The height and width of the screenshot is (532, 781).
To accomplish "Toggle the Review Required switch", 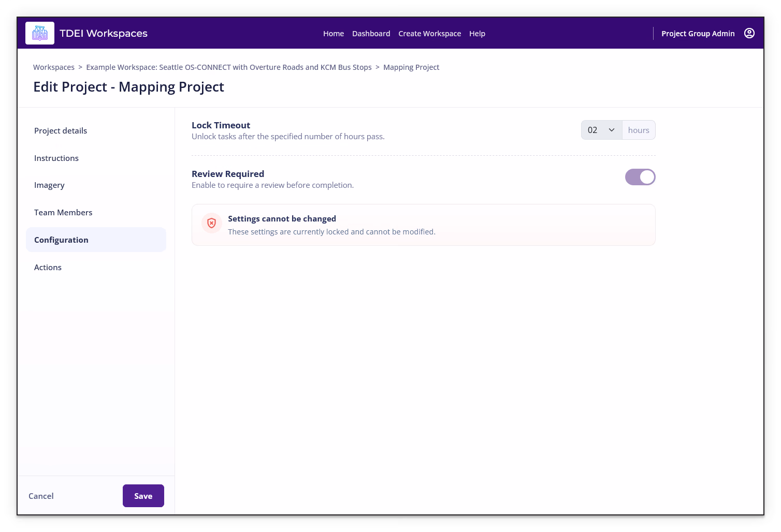I will 640,177.
